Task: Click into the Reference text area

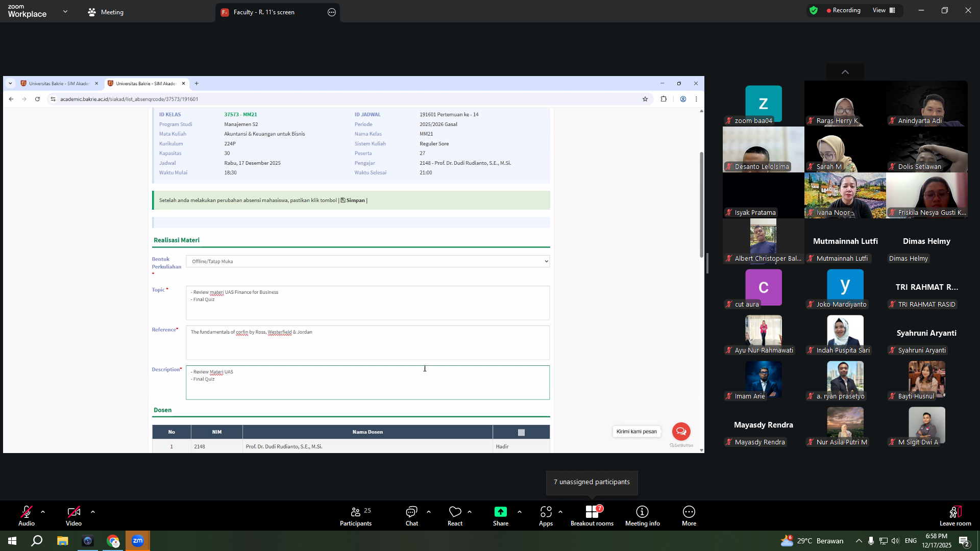Action: point(367,343)
